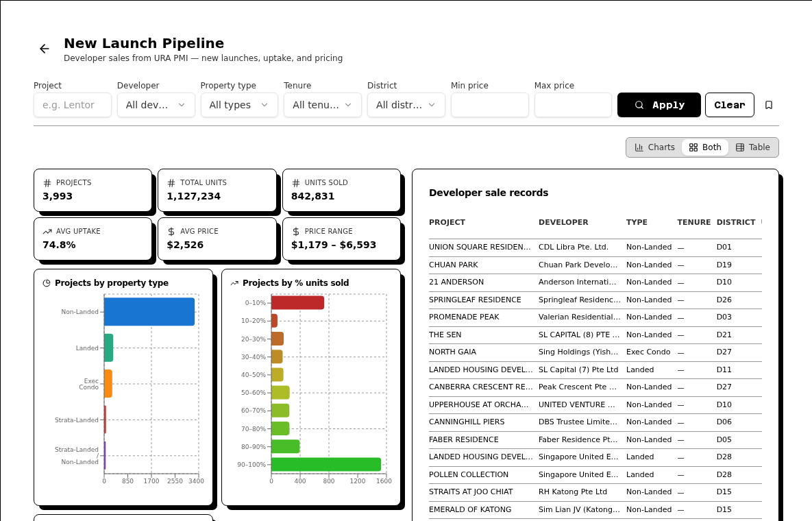This screenshot has width=812, height=521.
Task: Select the STRAITS AT JOO CHIAT row
Action: tap(595, 492)
